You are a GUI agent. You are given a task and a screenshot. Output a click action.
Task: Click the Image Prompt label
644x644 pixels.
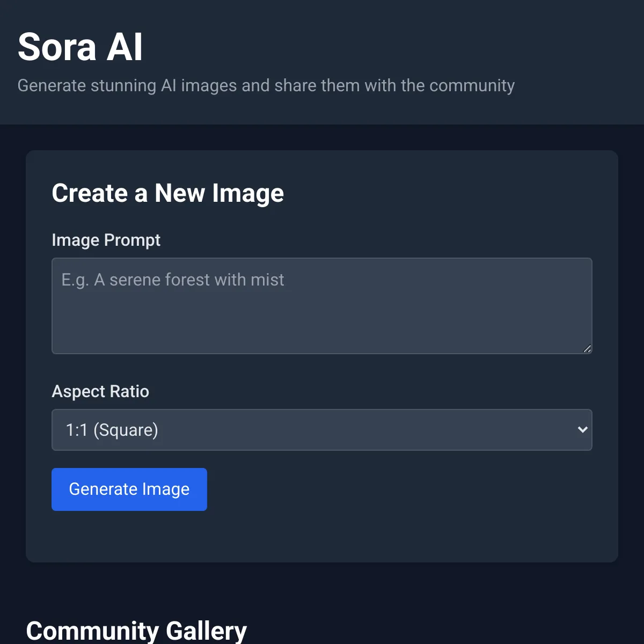106,240
